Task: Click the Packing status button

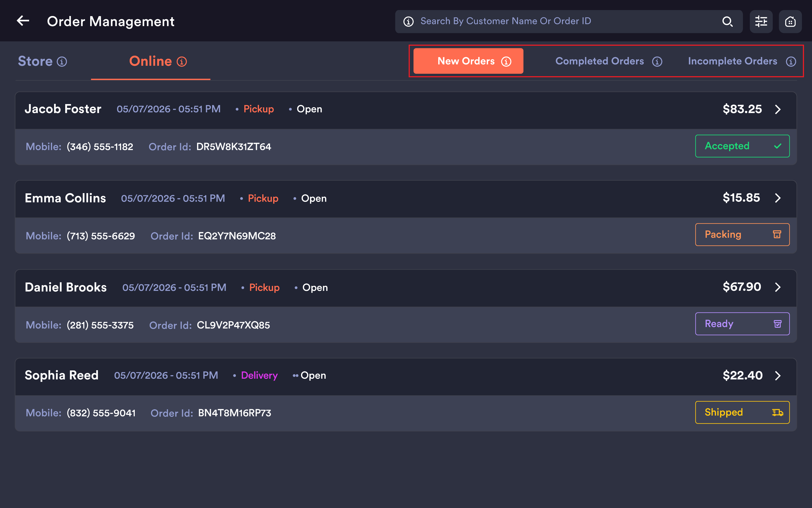Action: point(742,235)
